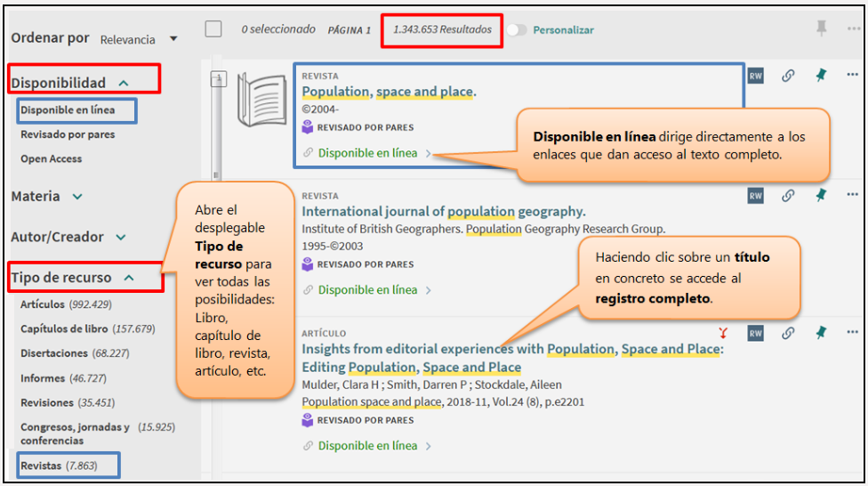The width and height of the screenshot is (868, 486).
Task: Open the top-right ellipsis menu above the results
Action: [853, 29]
